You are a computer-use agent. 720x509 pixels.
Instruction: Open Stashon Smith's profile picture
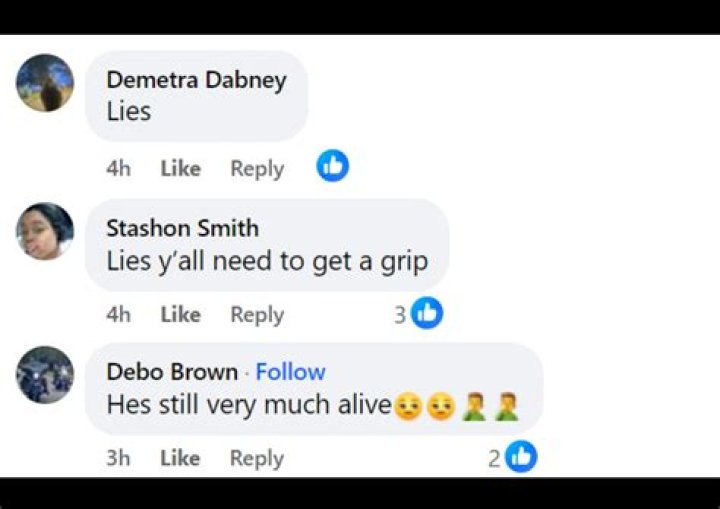click(x=45, y=231)
